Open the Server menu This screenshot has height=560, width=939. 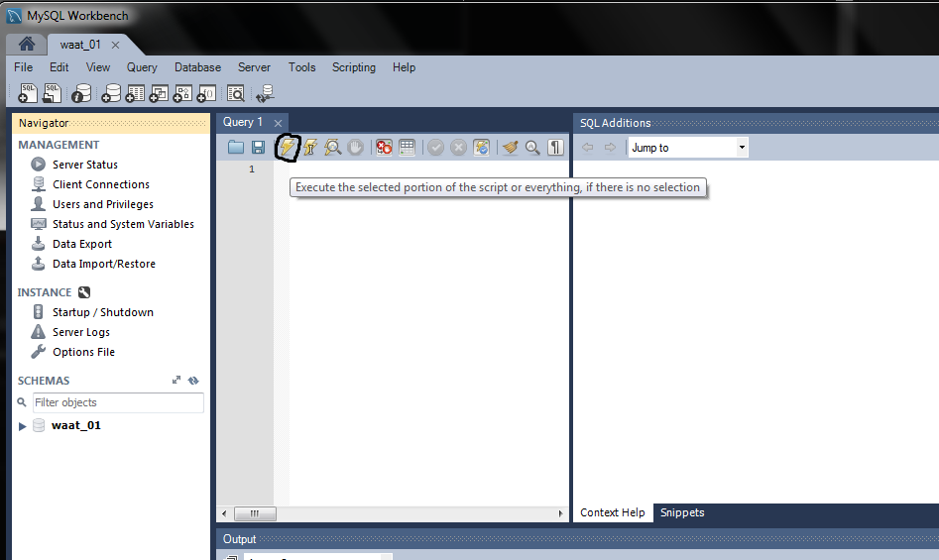point(254,67)
